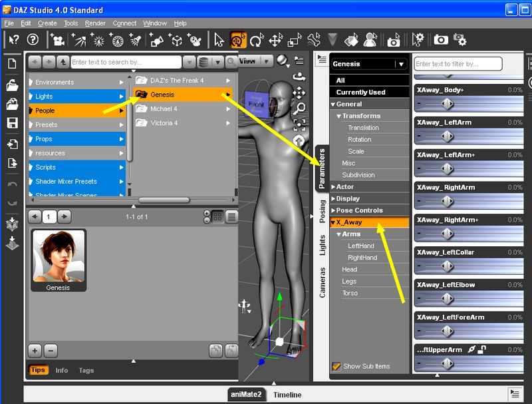The height and width of the screenshot is (404, 532).
Task: Switch to large icon grid view
Action: click(218, 216)
